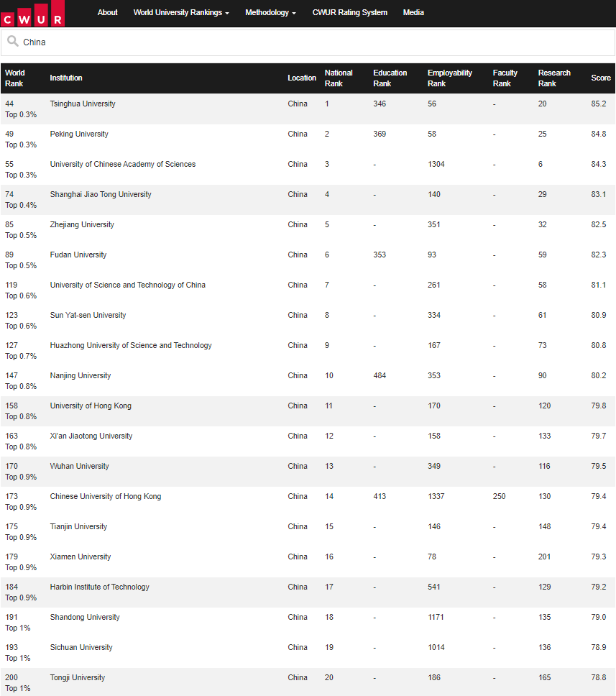Expand the Methodology menu

click(270, 12)
